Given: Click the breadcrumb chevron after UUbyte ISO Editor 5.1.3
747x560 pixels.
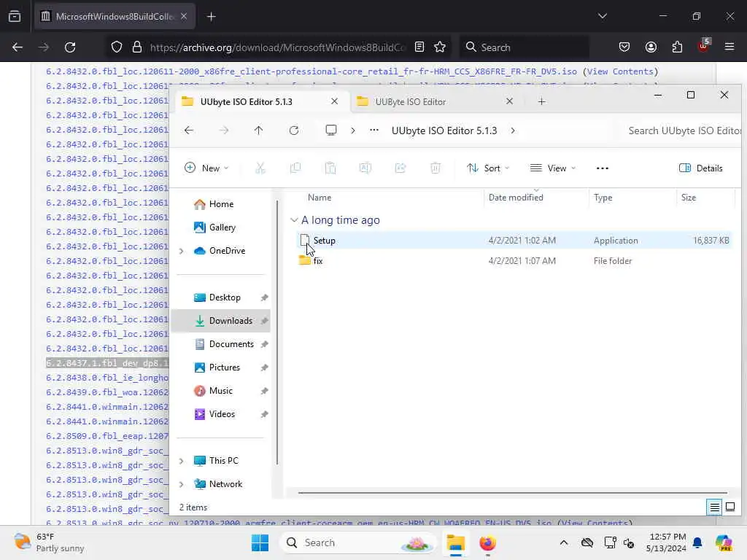Looking at the screenshot, I should pyautogui.click(x=513, y=131).
